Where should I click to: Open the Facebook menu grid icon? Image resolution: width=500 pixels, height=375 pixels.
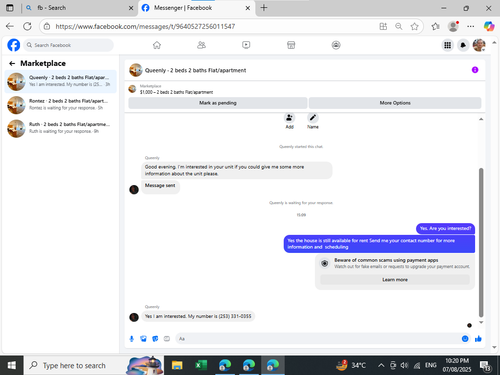click(447, 45)
